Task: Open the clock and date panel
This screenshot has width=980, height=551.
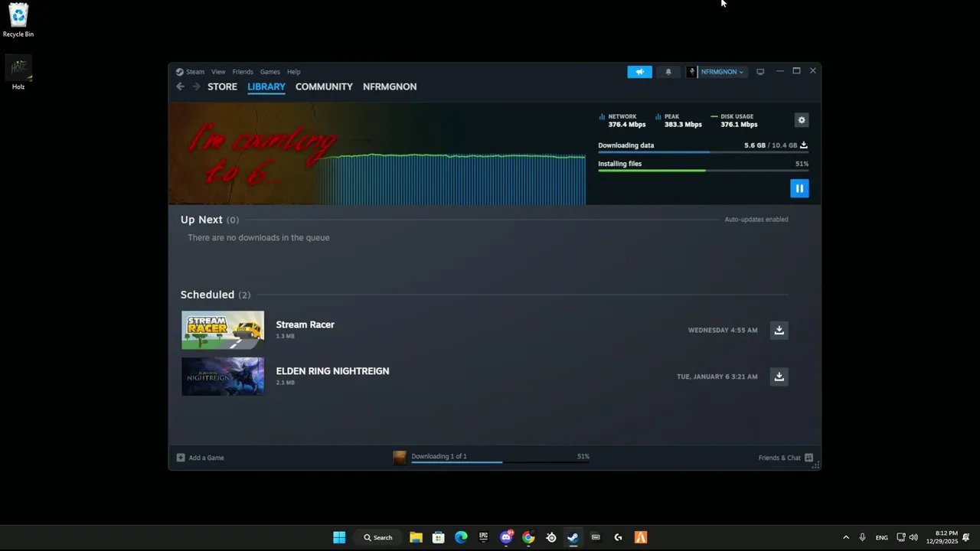Action: point(942,537)
